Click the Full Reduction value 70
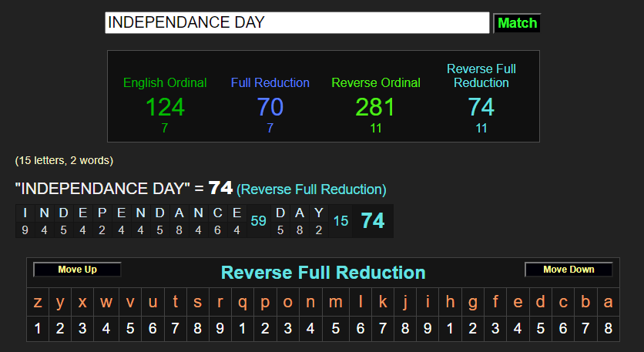 270,107
